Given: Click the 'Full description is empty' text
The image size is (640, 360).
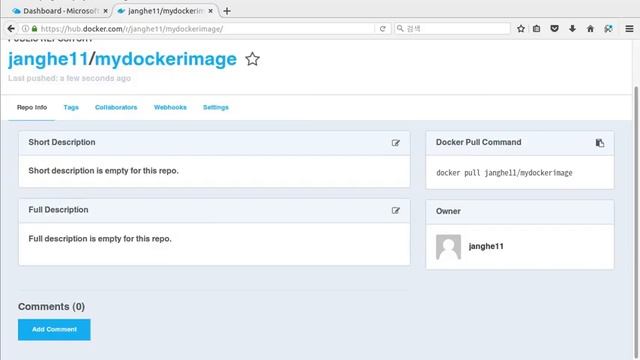Looking at the screenshot, I should pyautogui.click(x=100, y=238).
